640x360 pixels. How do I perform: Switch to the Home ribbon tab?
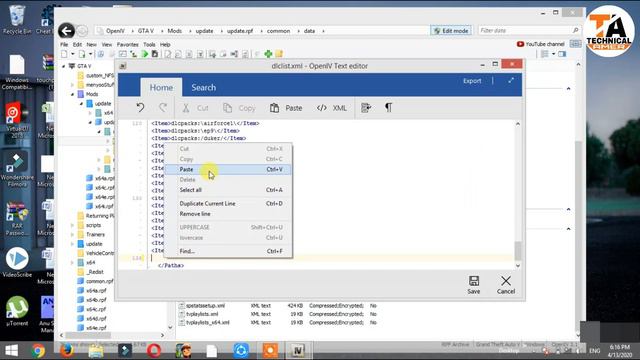point(161,87)
